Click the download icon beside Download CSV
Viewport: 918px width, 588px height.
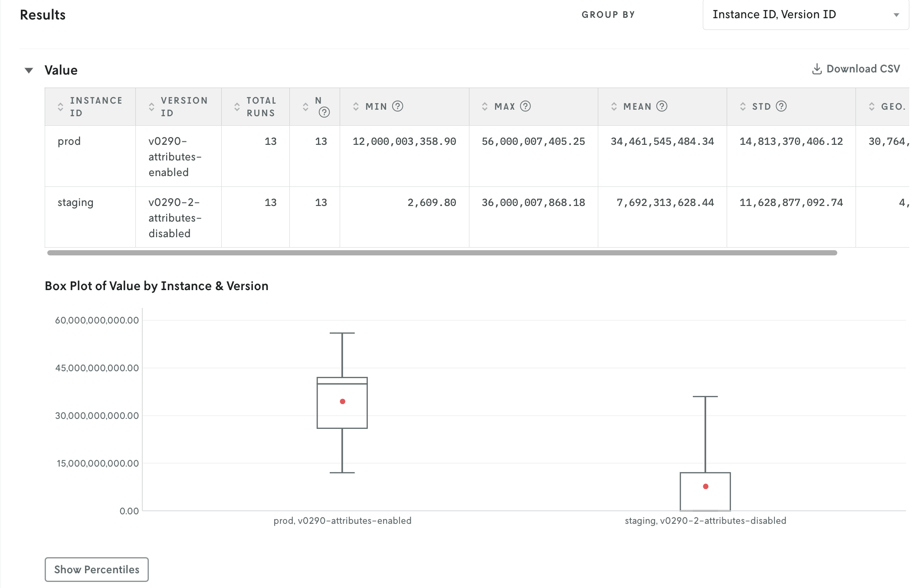(817, 69)
